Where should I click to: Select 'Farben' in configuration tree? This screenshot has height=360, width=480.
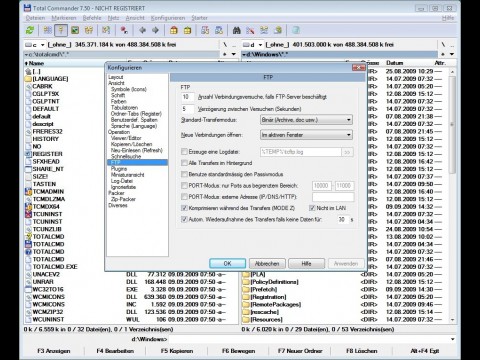click(119, 101)
